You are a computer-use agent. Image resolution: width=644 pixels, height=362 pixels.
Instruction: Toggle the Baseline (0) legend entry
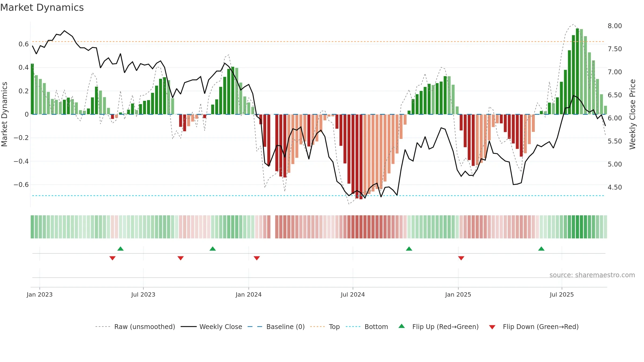pyautogui.click(x=276, y=327)
